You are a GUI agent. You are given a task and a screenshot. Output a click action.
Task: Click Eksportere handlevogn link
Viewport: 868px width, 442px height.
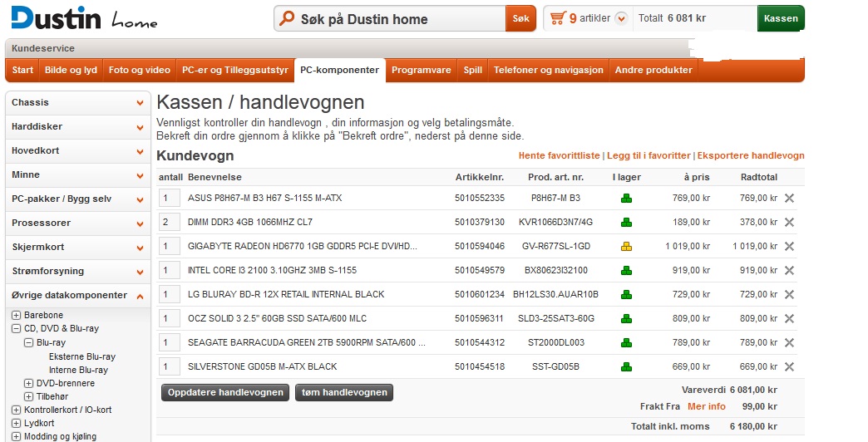(x=751, y=155)
